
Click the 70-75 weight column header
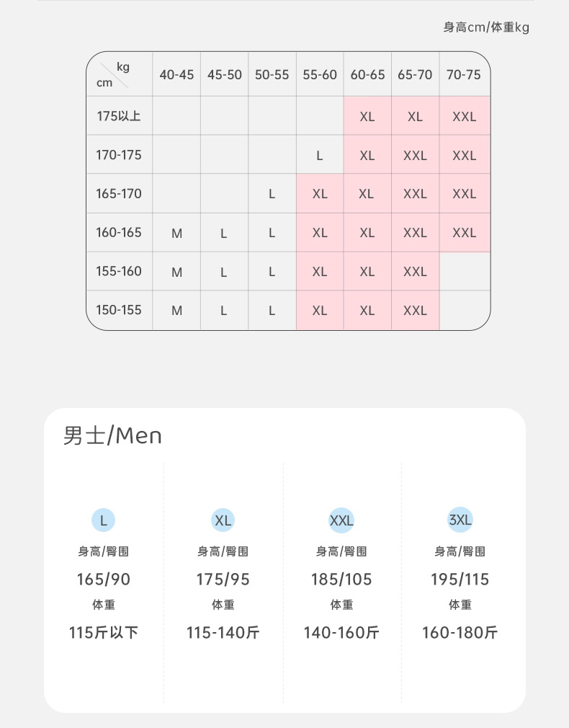tap(464, 75)
